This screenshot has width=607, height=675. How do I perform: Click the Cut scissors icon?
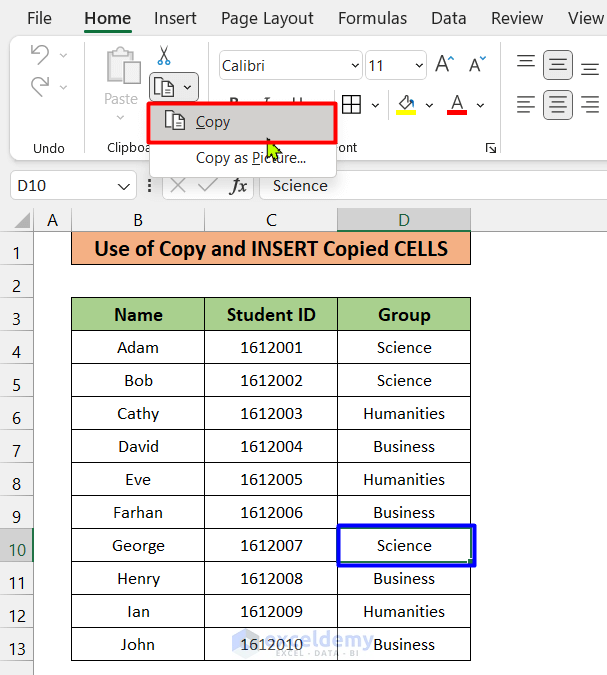click(x=164, y=56)
